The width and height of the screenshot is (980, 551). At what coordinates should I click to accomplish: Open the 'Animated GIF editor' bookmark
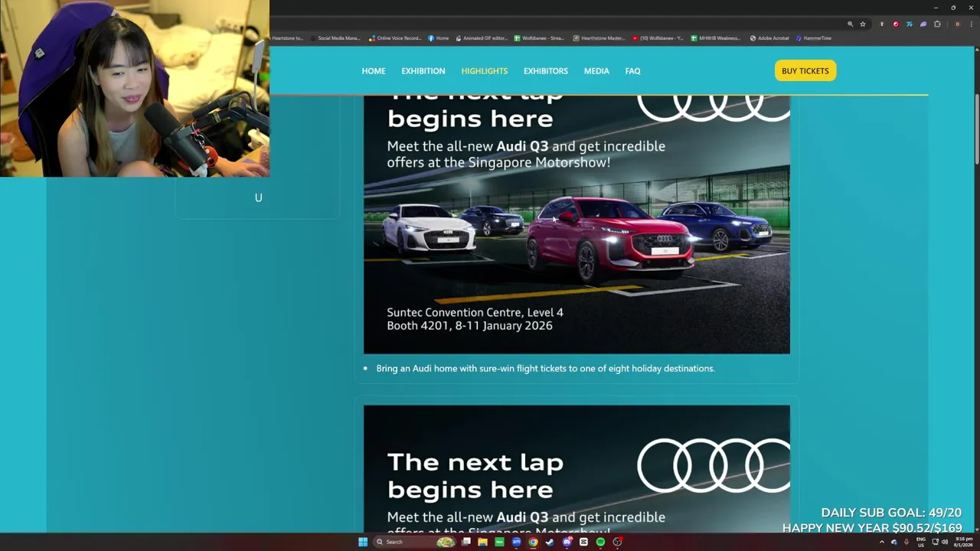(482, 37)
